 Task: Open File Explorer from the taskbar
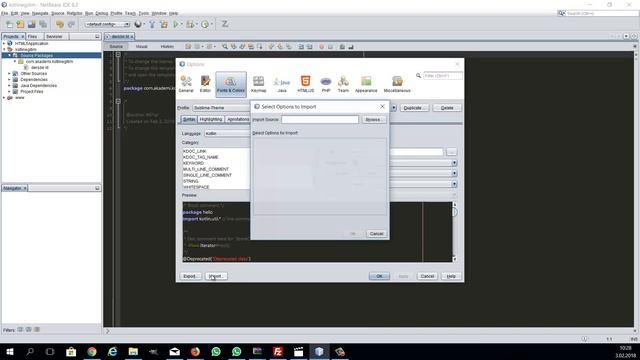[x=133, y=351]
